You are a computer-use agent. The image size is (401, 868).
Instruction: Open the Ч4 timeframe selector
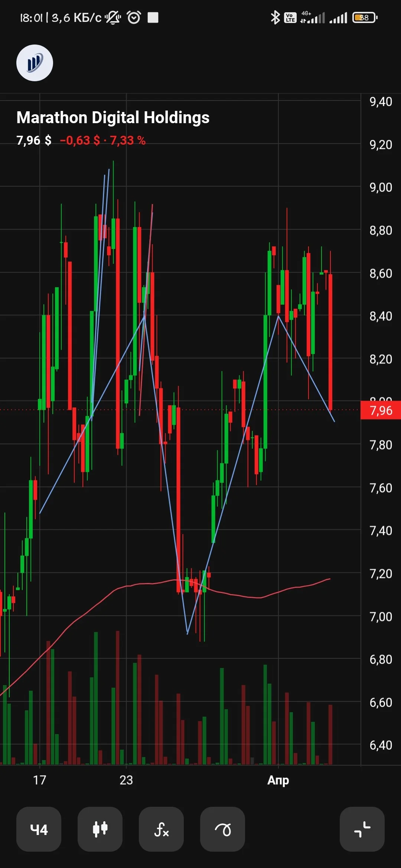coord(39,829)
